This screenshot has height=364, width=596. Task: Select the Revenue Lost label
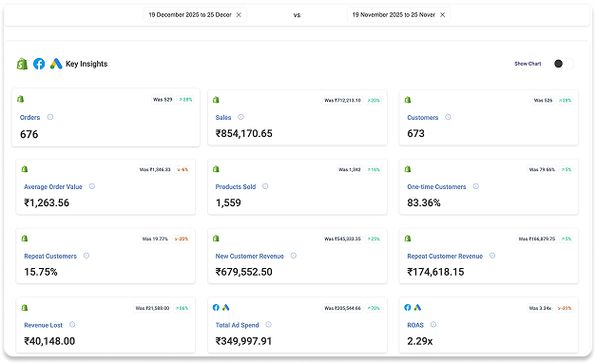click(44, 325)
